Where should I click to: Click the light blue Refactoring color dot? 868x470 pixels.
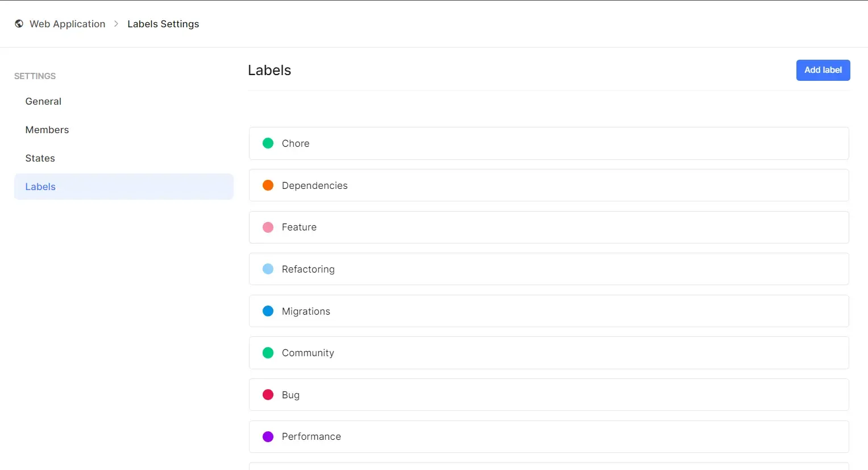pos(268,269)
